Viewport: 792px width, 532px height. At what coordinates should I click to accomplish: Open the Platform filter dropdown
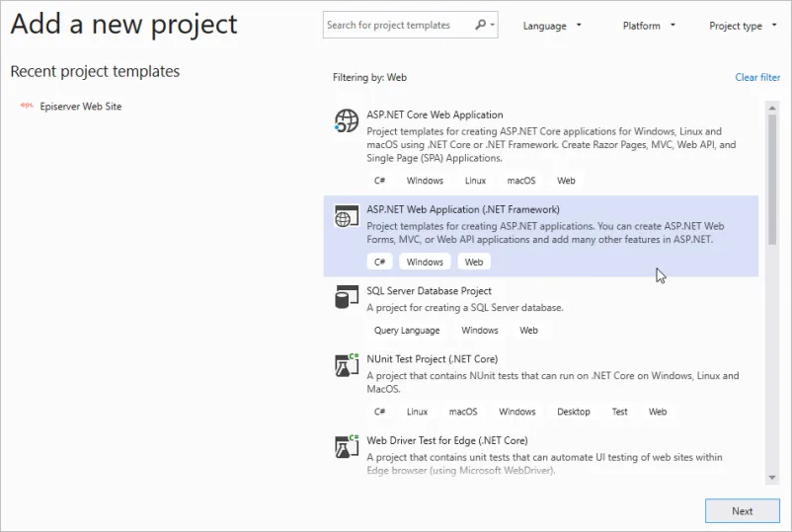click(649, 26)
